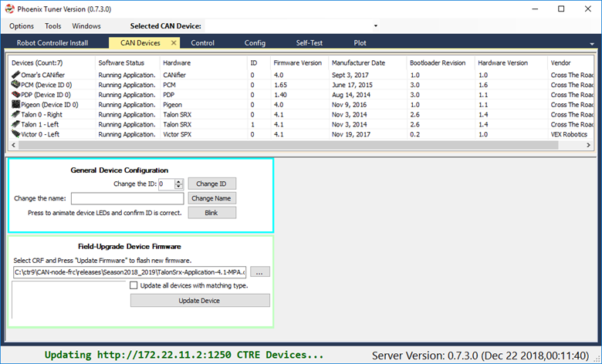602x364 pixels.
Task: Decrease the device ID with the down arrow
Action: click(x=178, y=187)
